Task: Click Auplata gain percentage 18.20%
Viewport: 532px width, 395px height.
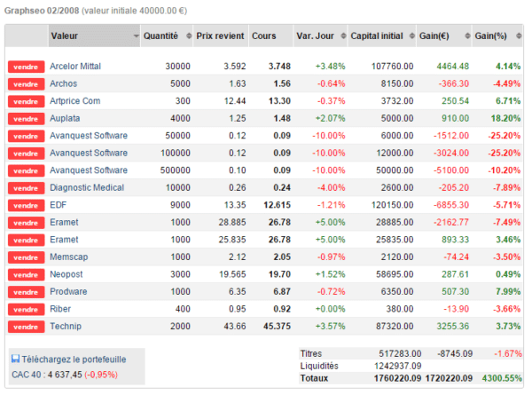Action: pos(505,118)
